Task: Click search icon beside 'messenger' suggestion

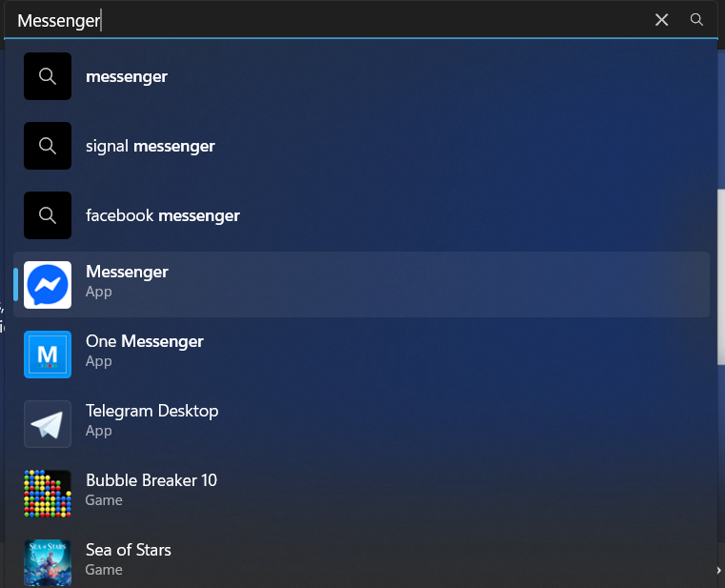Action: point(48,76)
